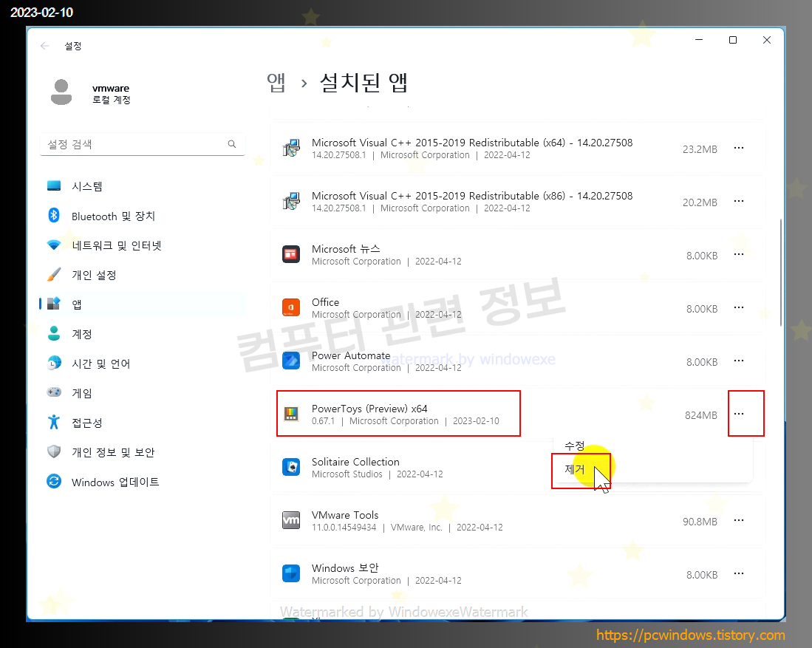
Task: Click the Visual C++ 2015-2019 (x86) app icon
Action: [291, 202]
